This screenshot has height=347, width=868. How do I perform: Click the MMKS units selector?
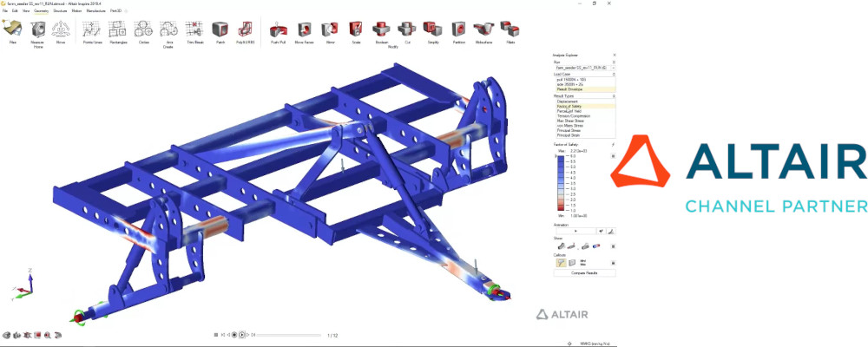click(595, 344)
